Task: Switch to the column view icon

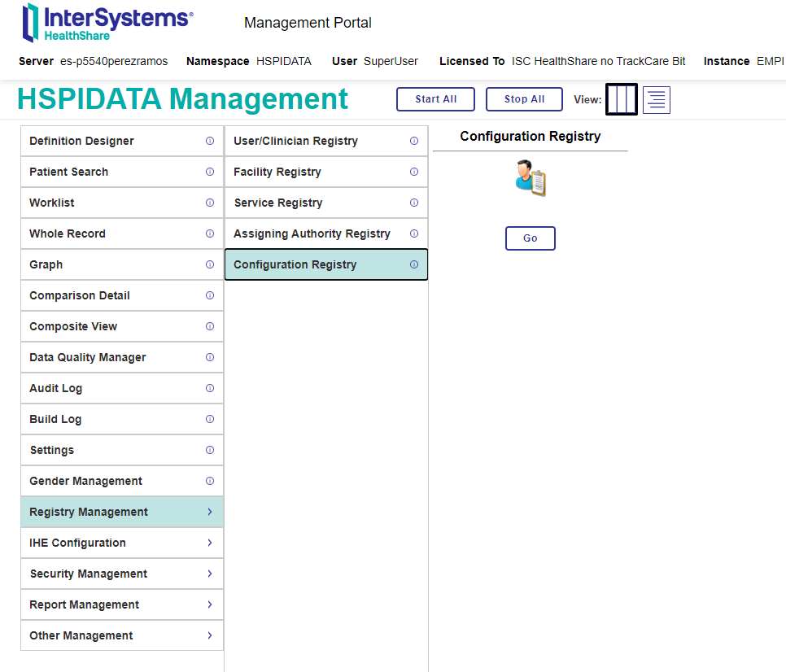Action: [x=622, y=99]
